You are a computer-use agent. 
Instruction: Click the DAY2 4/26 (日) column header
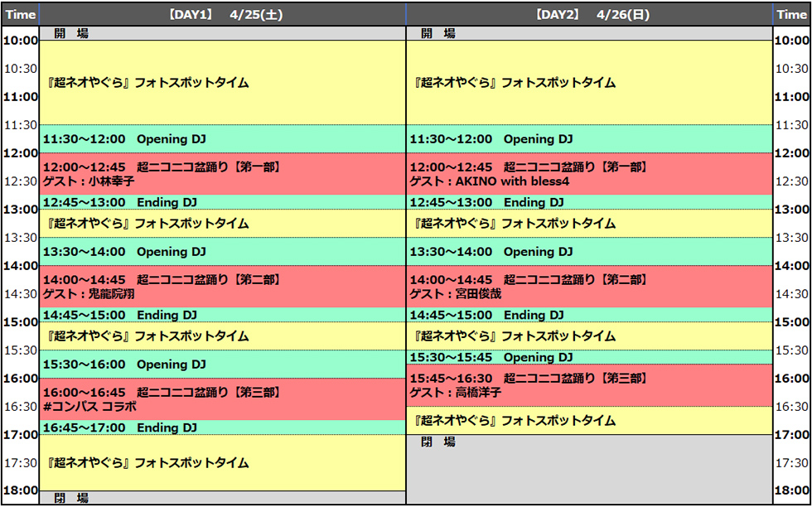[589, 14]
